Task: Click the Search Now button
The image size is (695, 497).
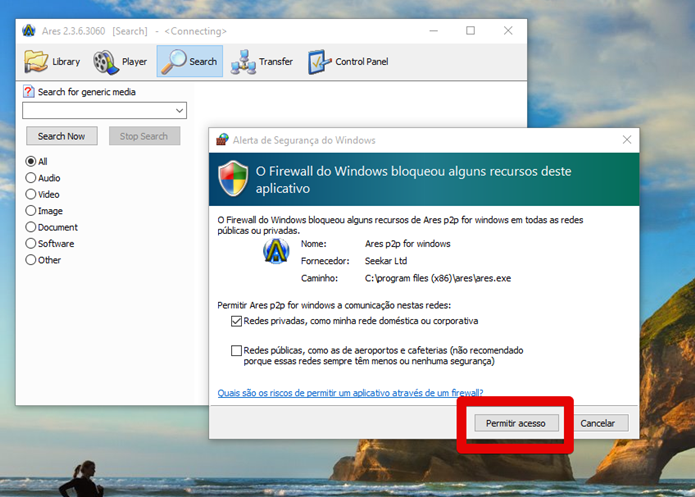Action: tap(62, 136)
